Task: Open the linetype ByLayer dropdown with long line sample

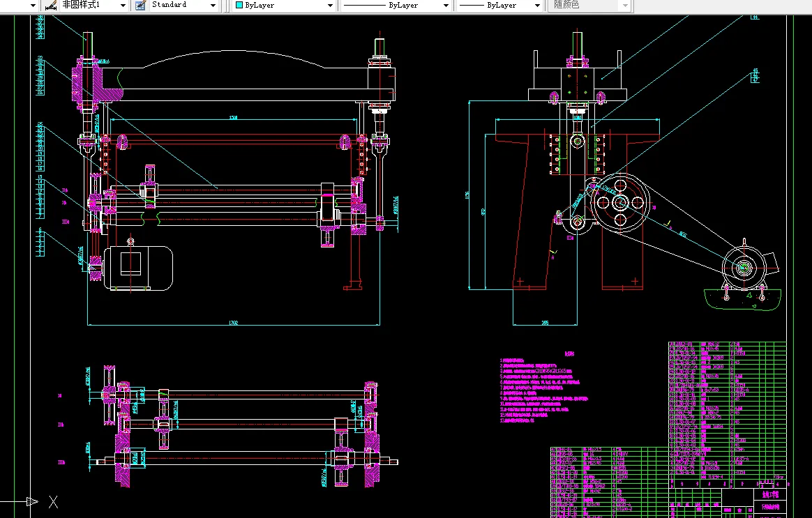Action: click(446, 5)
